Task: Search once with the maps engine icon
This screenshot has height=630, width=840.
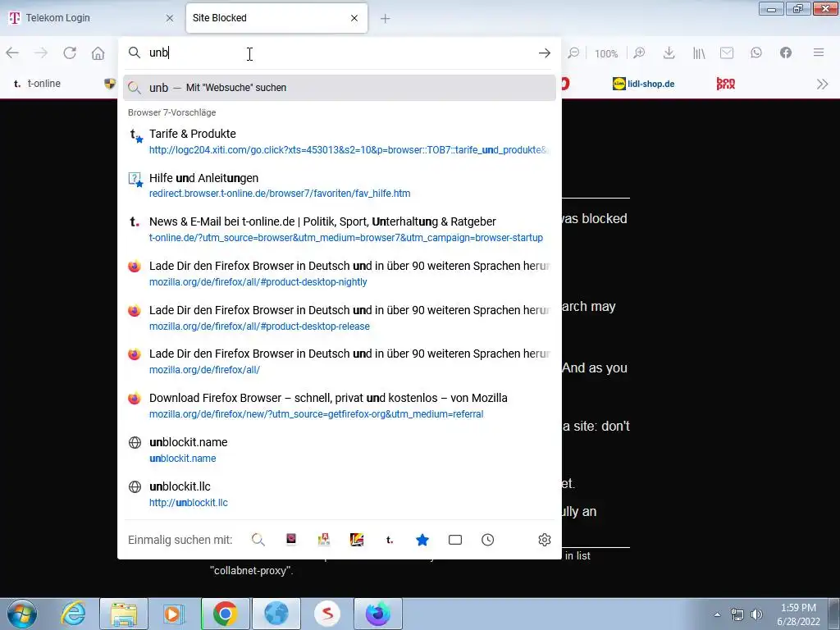Action: [323, 540]
